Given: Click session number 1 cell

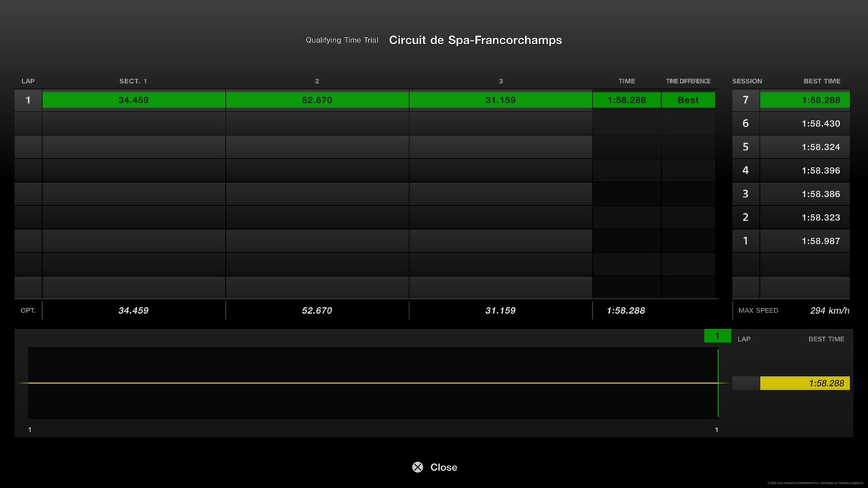Looking at the screenshot, I should pyautogui.click(x=746, y=241).
